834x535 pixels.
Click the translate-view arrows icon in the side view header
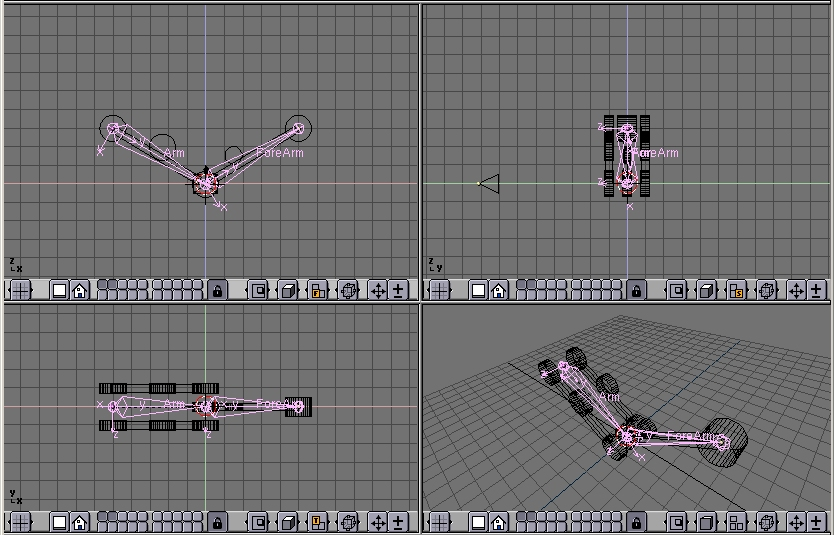797,290
